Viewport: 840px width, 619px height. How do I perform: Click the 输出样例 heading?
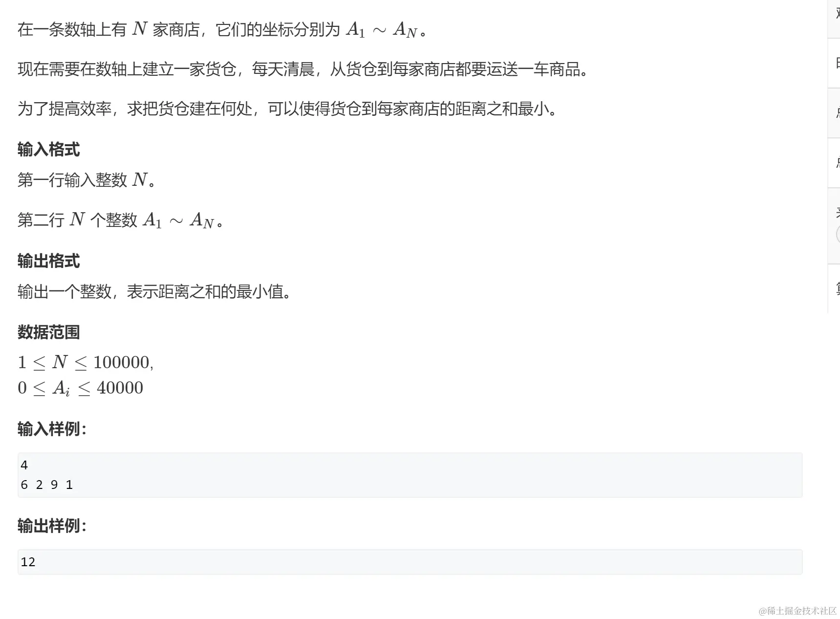52,526
